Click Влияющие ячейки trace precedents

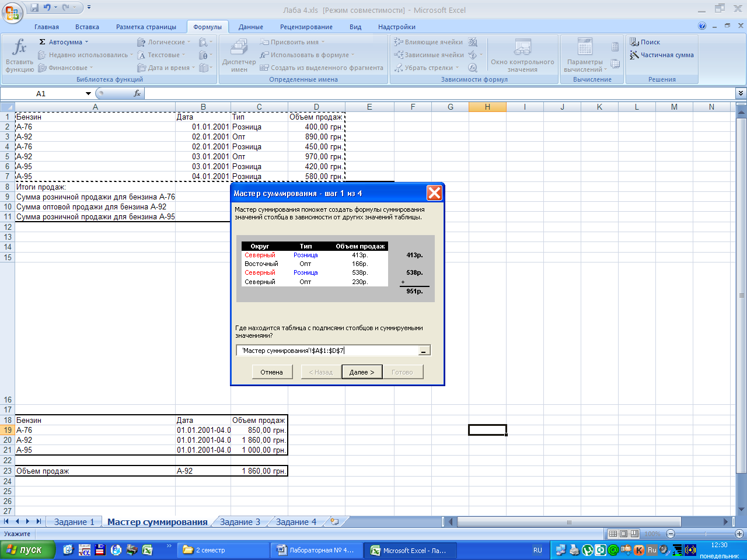[x=428, y=42]
